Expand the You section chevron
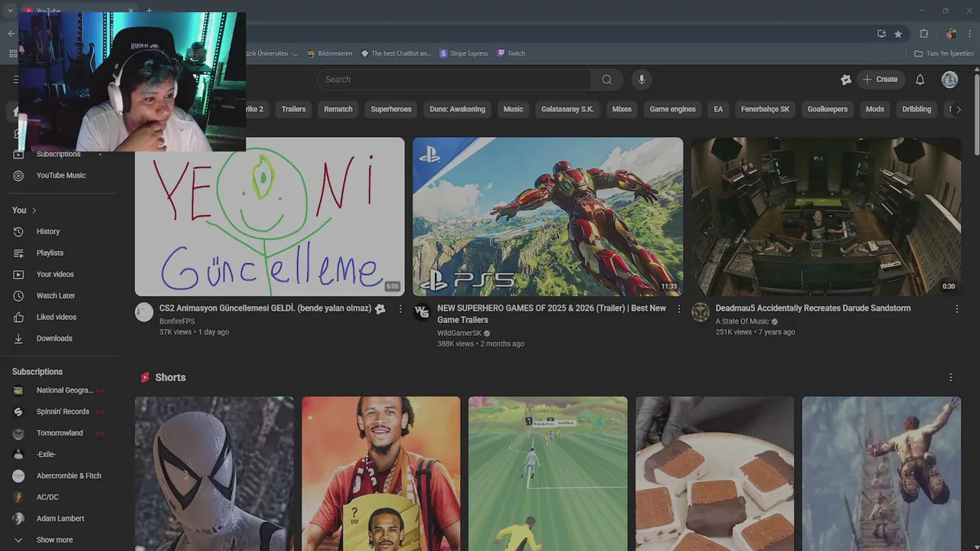Viewport: 980px width, 551px height. [34, 210]
